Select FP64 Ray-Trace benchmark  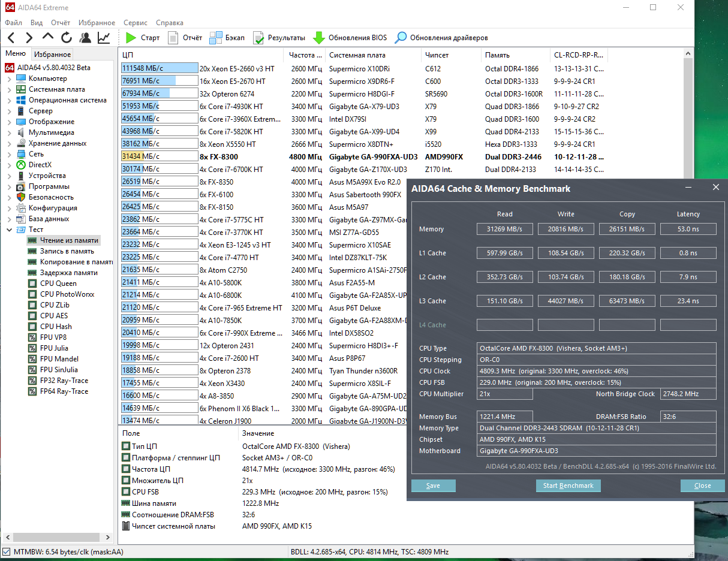64,391
